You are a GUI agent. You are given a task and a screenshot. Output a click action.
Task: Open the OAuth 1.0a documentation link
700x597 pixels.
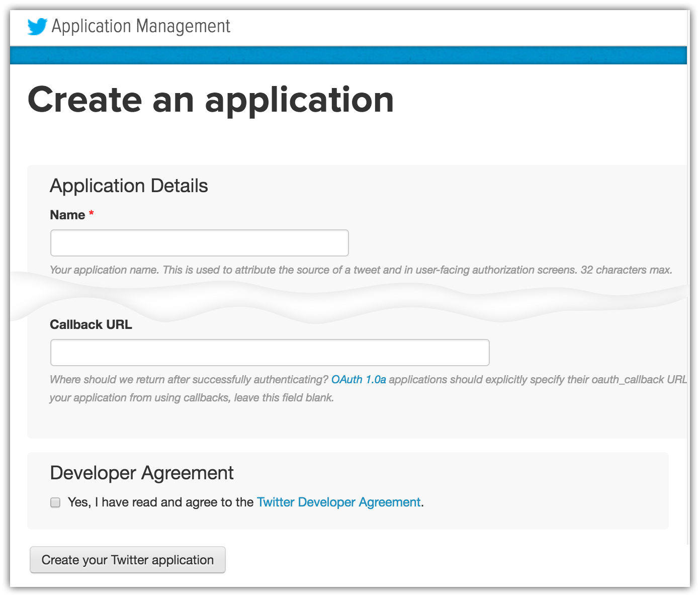pyautogui.click(x=359, y=380)
